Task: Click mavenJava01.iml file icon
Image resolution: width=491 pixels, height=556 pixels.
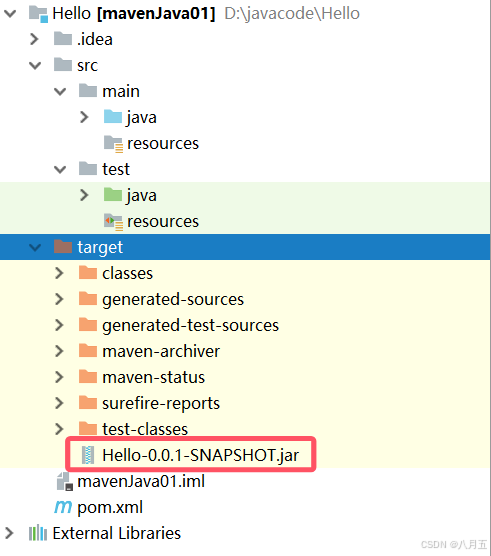Action: tap(65, 482)
